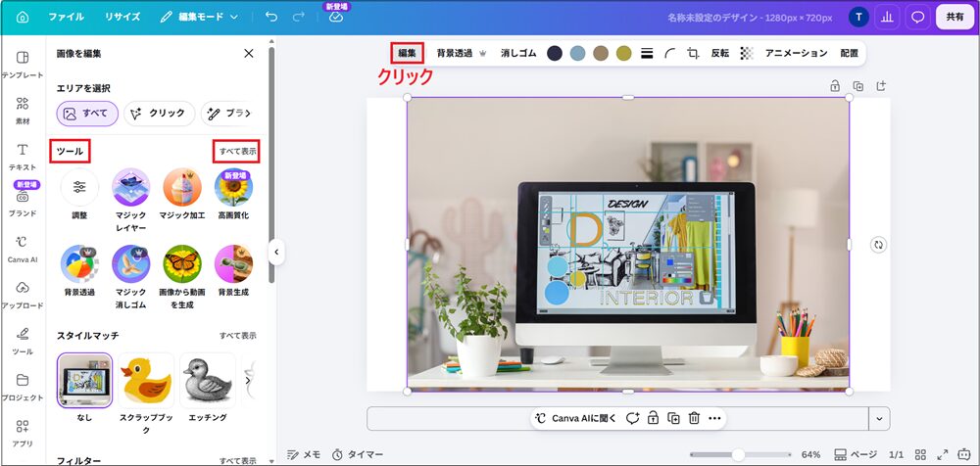Viewport: 980px width, 466px height.
Task: Open the Canva AI sidebar tab
Action: click(23, 250)
